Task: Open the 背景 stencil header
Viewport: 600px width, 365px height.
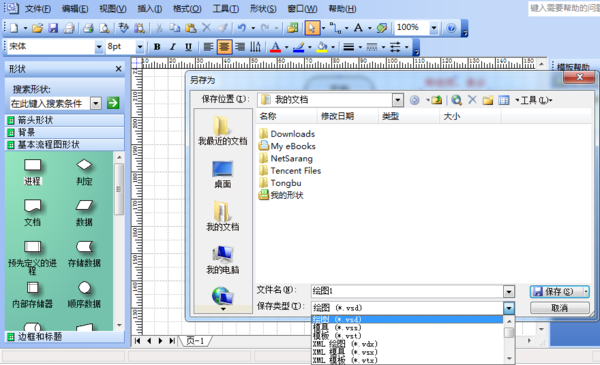Action: [65, 132]
